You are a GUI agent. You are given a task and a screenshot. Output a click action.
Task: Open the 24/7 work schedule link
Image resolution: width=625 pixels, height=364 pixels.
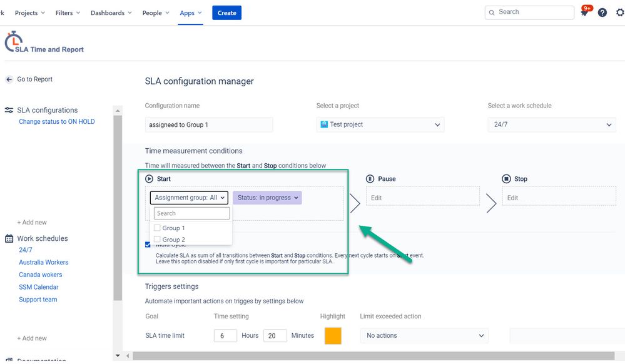(26, 250)
